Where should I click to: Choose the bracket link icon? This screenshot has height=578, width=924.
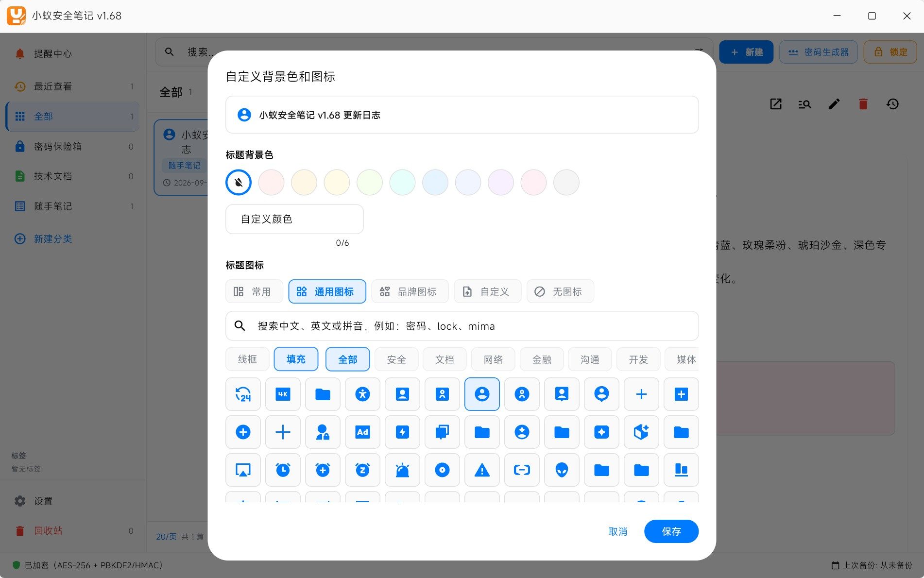pyautogui.click(x=522, y=470)
